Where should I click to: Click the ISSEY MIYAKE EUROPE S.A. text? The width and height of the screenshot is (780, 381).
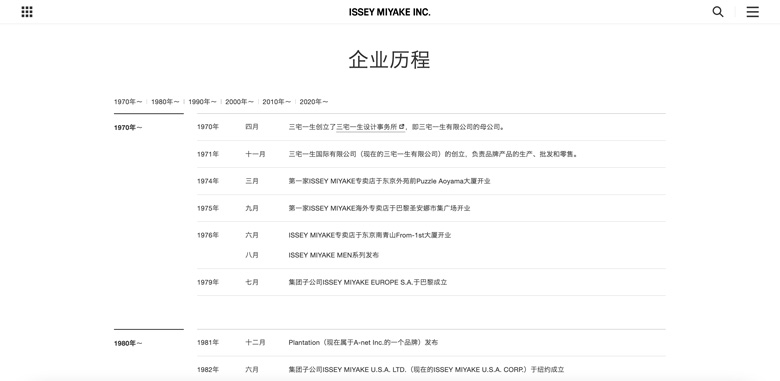[x=368, y=283]
